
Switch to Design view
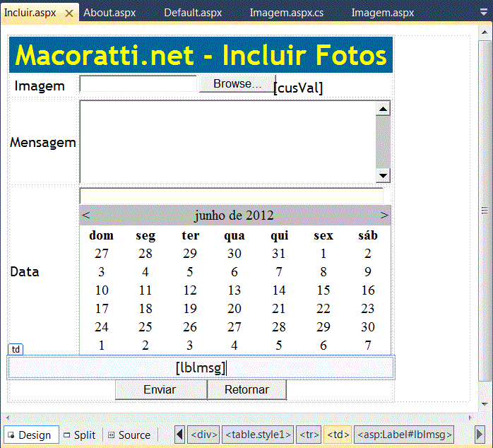point(31,435)
